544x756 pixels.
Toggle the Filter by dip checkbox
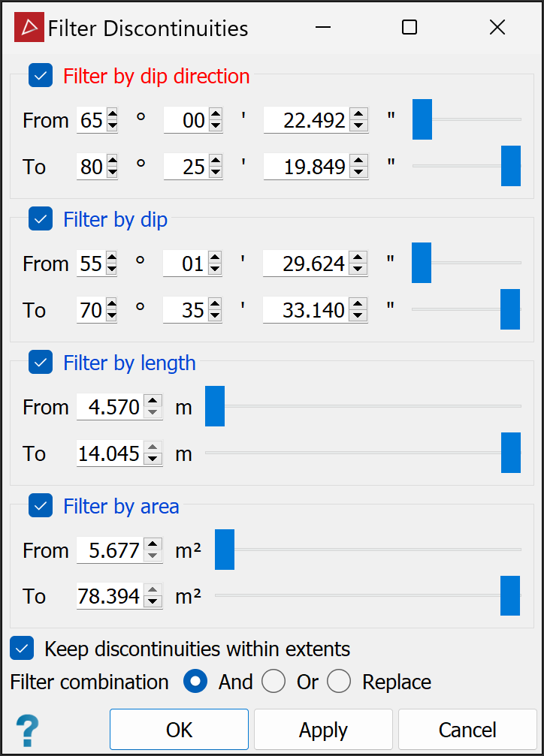41,219
